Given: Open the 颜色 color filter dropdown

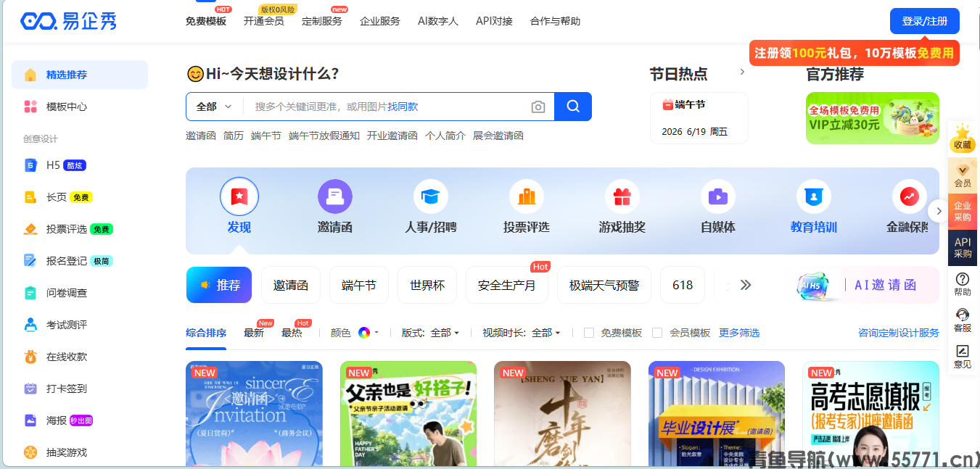Looking at the screenshot, I should pos(355,333).
